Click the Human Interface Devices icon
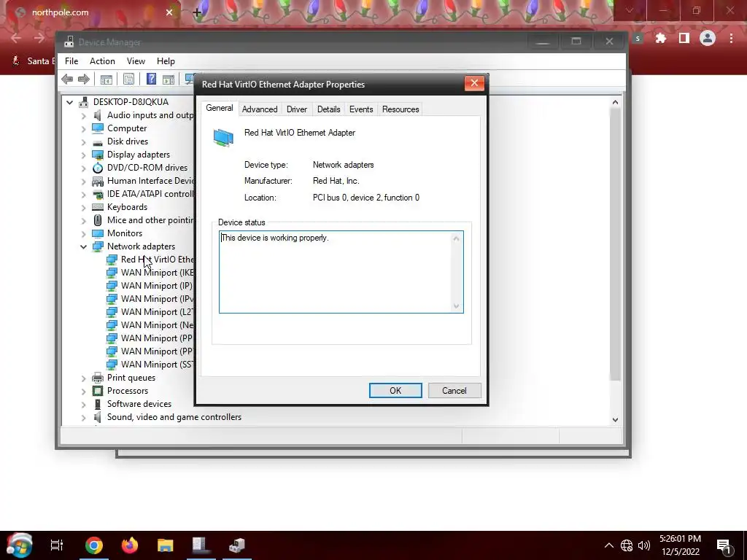This screenshot has height=560, width=747. tap(98, 181)
